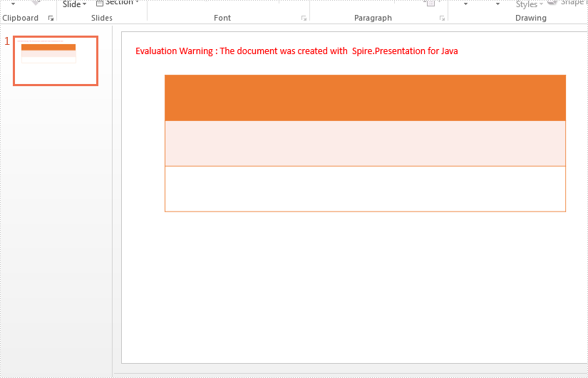
Task: Select the slide 1 thumbnail
Action: click(x=56, y=61)
